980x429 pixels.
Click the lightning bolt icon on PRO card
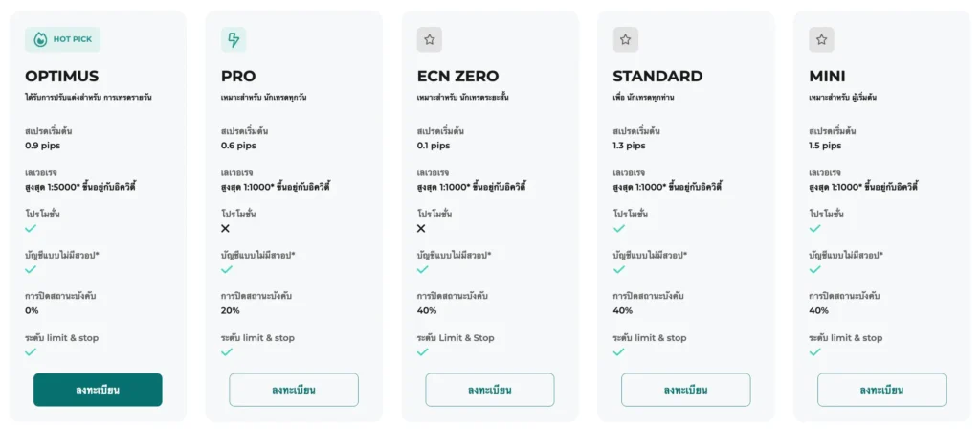tap(233, 39)
